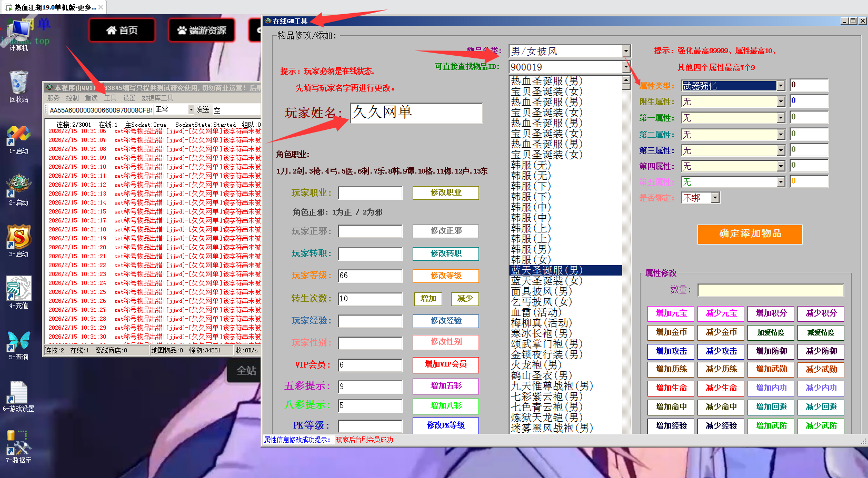Image resolution: width=868 pixels, height=478 pixels.
Task: Open the 是否绑定 dropdown showing 不绑
Action: (x=715, y=198)
